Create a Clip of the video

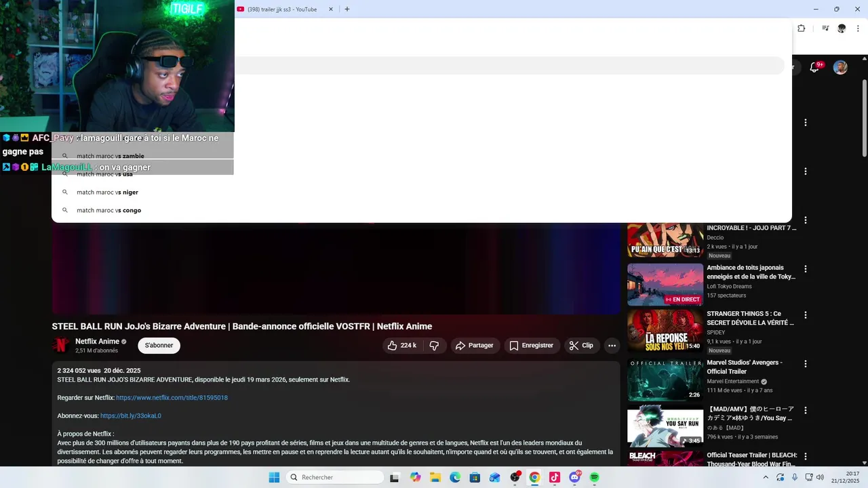(x=581, y=346)
